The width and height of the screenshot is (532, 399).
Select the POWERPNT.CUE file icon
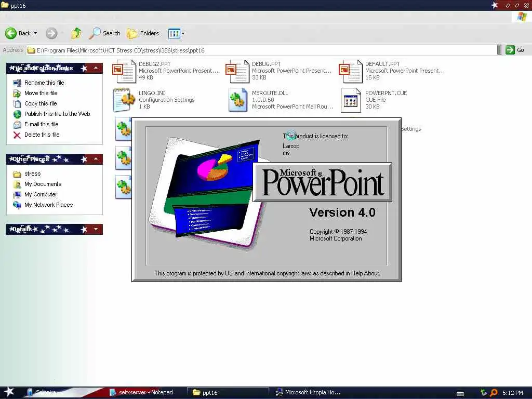point(351,100)
